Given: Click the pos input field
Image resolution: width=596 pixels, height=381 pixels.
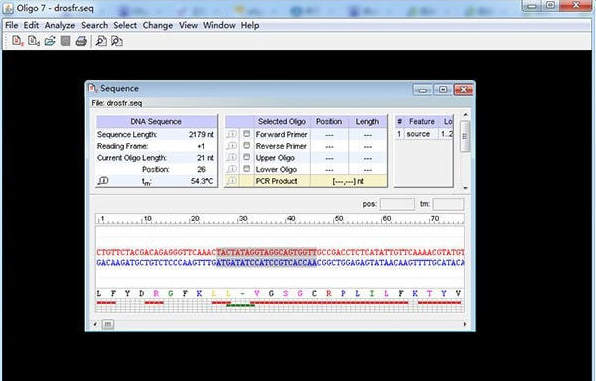Looking at the screenshot, I should 397,204.
